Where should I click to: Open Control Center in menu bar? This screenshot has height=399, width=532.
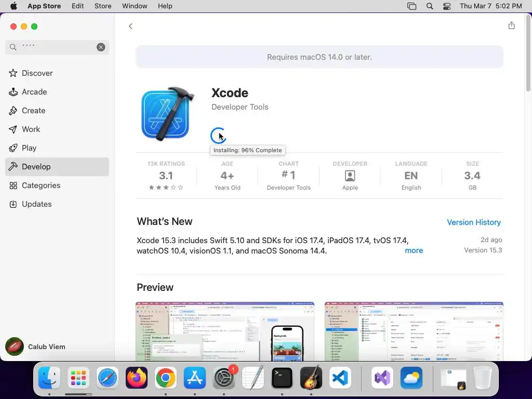(x=447, y=6)
